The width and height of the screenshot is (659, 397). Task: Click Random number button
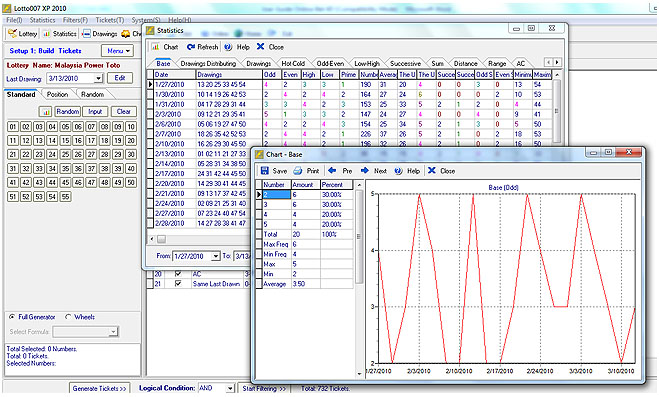tap(68, 112)
